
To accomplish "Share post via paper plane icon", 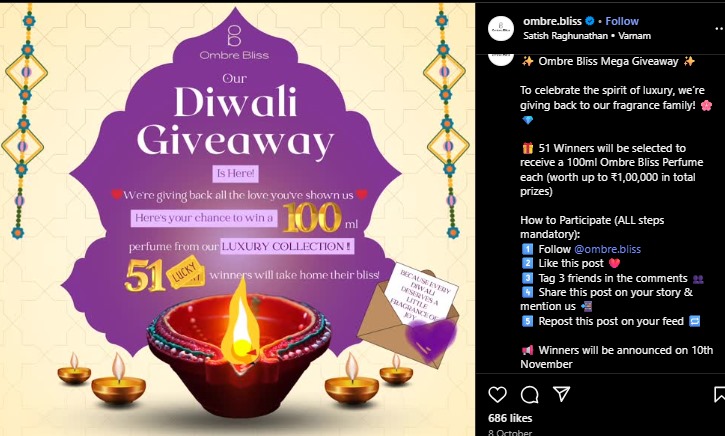I will point(561,394).
